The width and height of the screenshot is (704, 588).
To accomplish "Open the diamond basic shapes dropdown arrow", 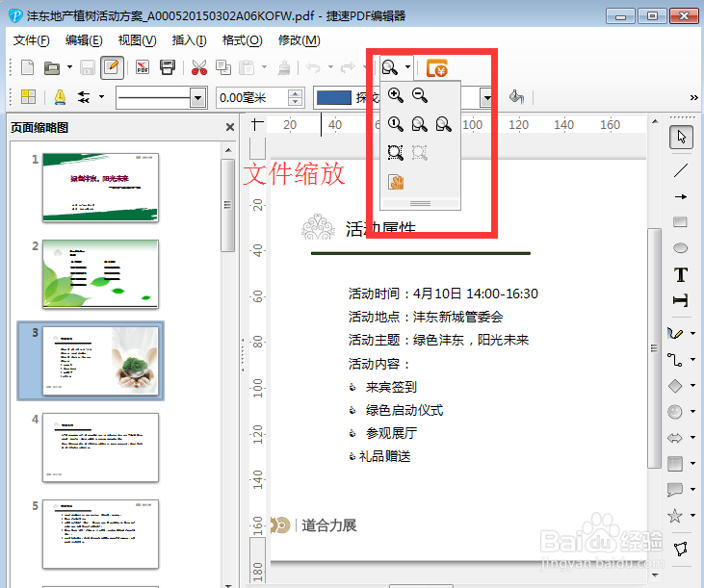I will click(x=693, y=385).
